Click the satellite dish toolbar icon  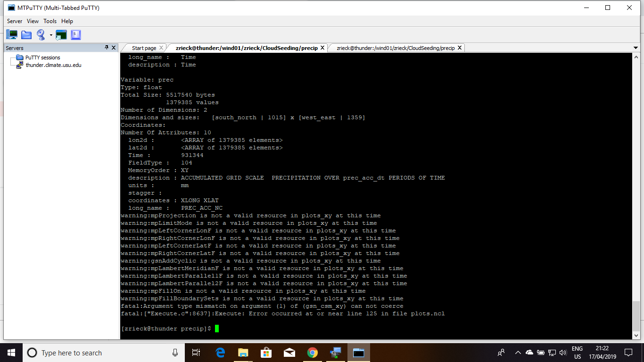click(x=41, y=34)
